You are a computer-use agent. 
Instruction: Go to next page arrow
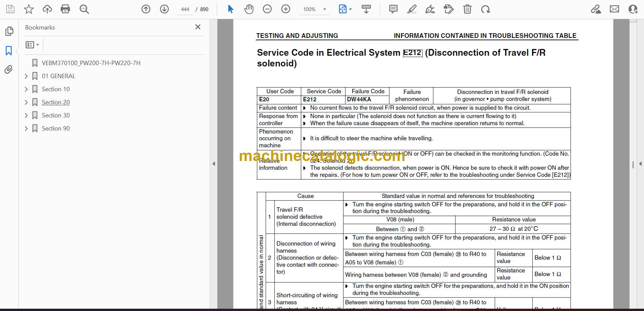click(164, 9)
